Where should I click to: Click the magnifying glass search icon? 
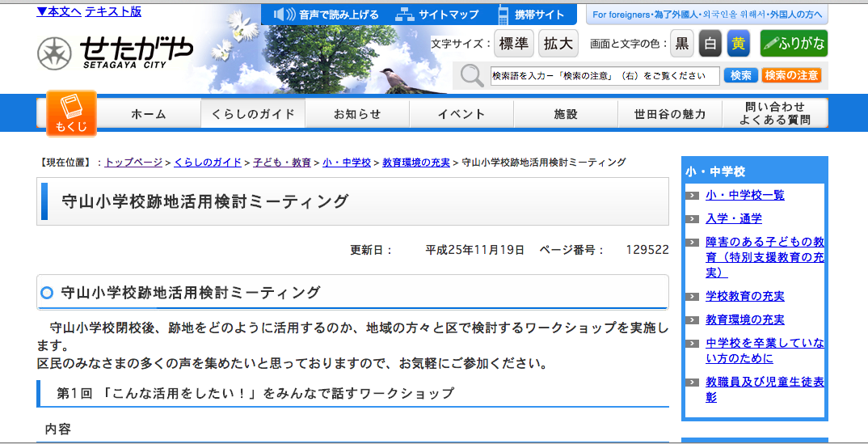(x=472, y=76)
